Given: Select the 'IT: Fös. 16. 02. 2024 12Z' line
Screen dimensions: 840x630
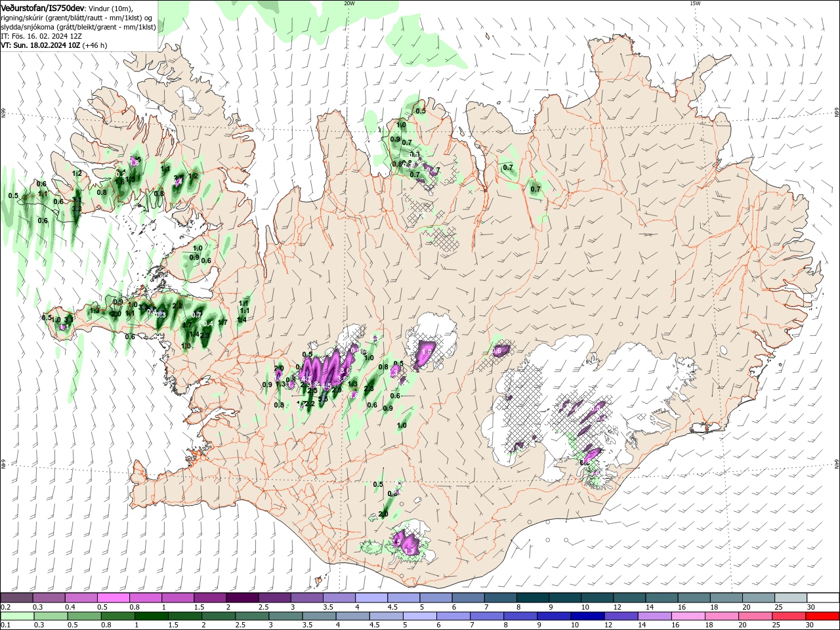Looking at the screenshot, I should [x=41, y=36].
